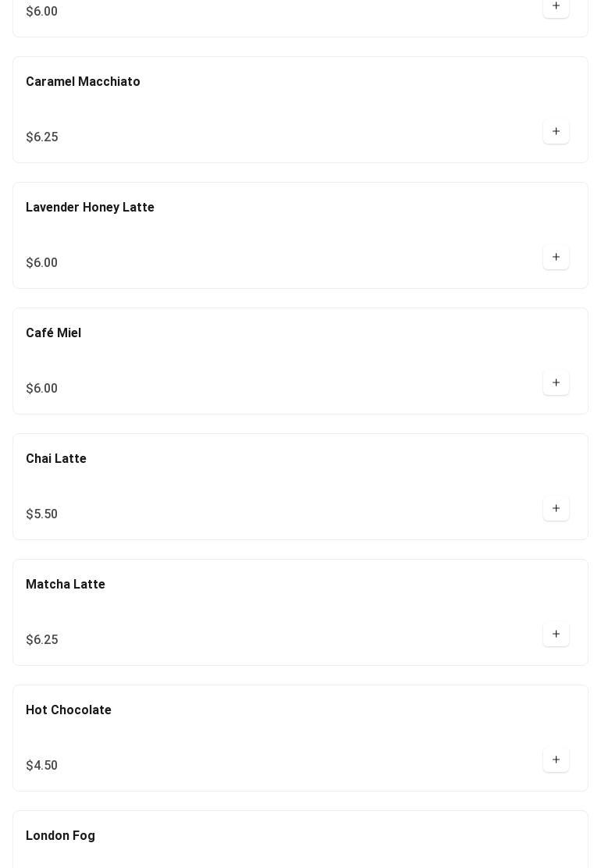Click the plus button beside Matcha Latte
This screenshot has height=868, width=601.
point(556,634)
